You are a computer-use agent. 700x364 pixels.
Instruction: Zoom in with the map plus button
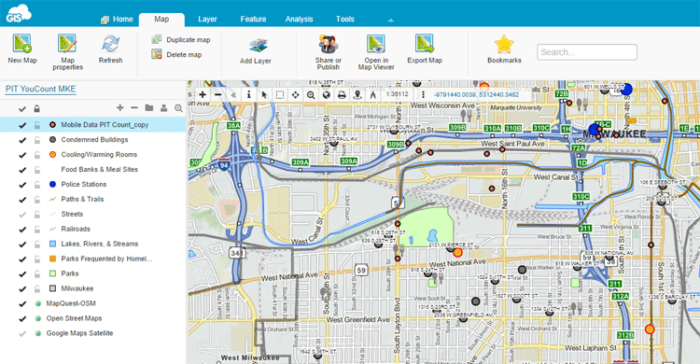(x=202, y=95)
